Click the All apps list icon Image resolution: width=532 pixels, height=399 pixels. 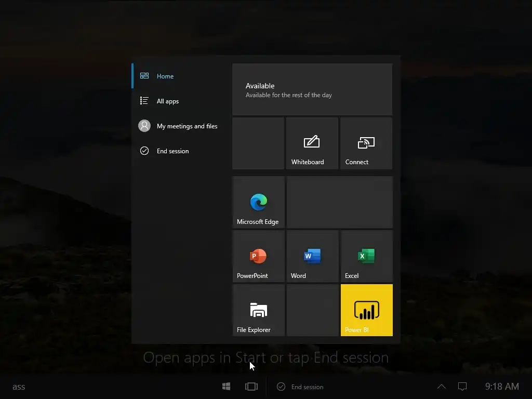[144, 101]
